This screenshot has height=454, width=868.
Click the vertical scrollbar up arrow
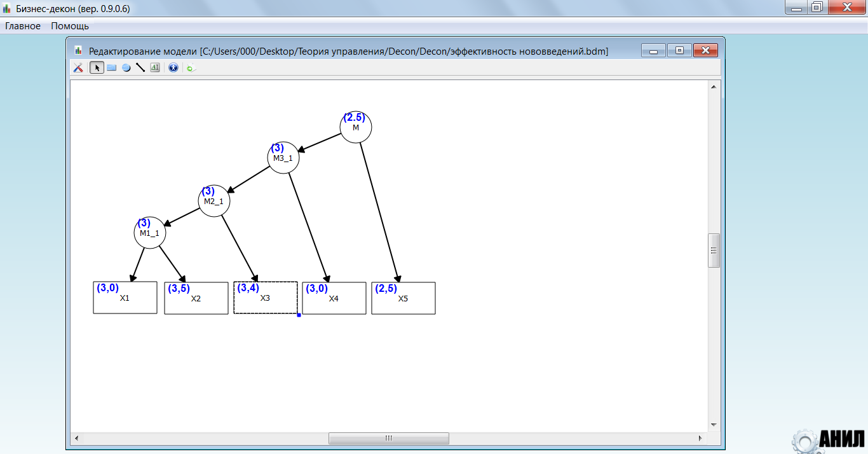(x=714, y=86)
